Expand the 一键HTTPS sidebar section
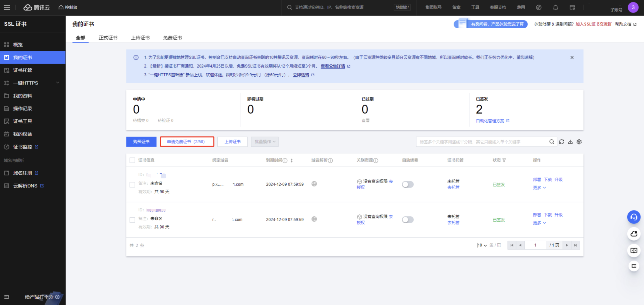 pos(33,83)
